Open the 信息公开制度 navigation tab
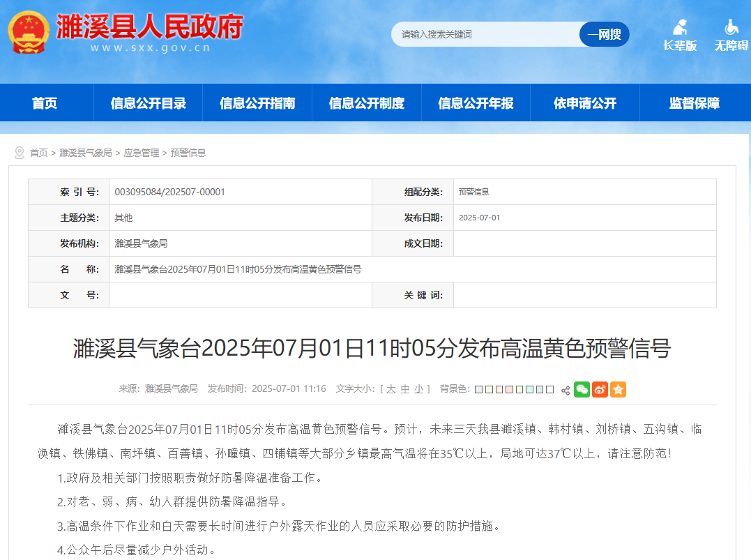This screenshot has height=560, width=751. [367, 103]
